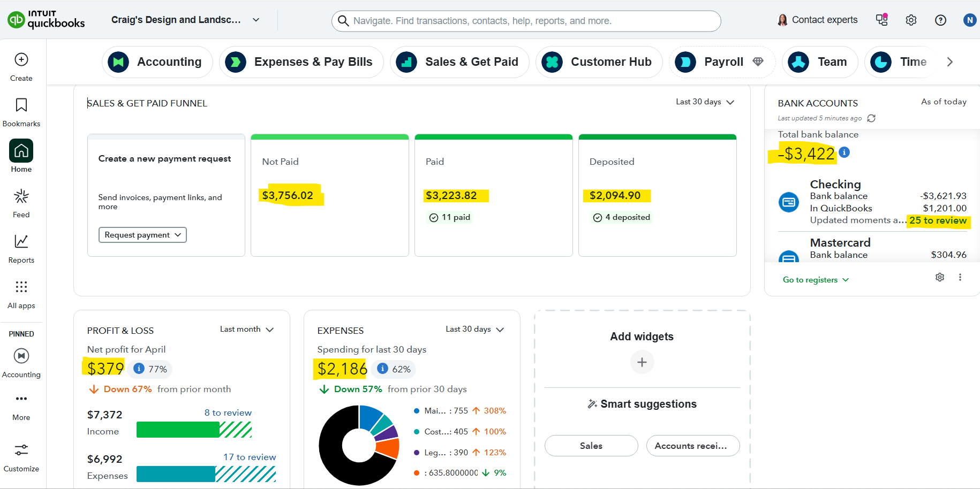980x489 pixels.
Task: Click the Mai... 755 legend entry
Action: pyautogui.click(x=460, y=411)
